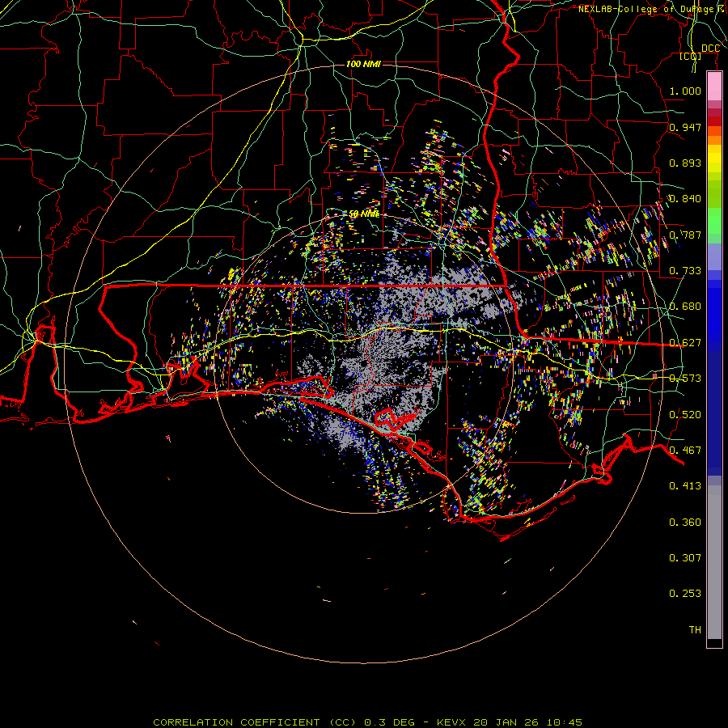Pick the red segment of the color bar
This screenshot has width=728, height=728.
(714, 121)
